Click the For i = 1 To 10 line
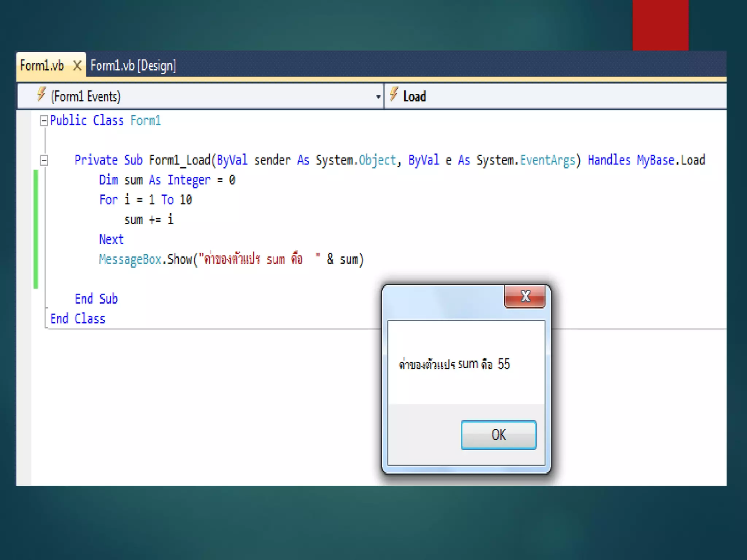747x560 pixels. (146, 200)
